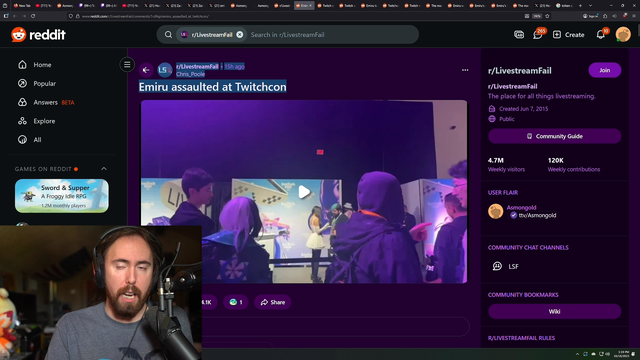Open the Community Guide

tap(554, 136)
